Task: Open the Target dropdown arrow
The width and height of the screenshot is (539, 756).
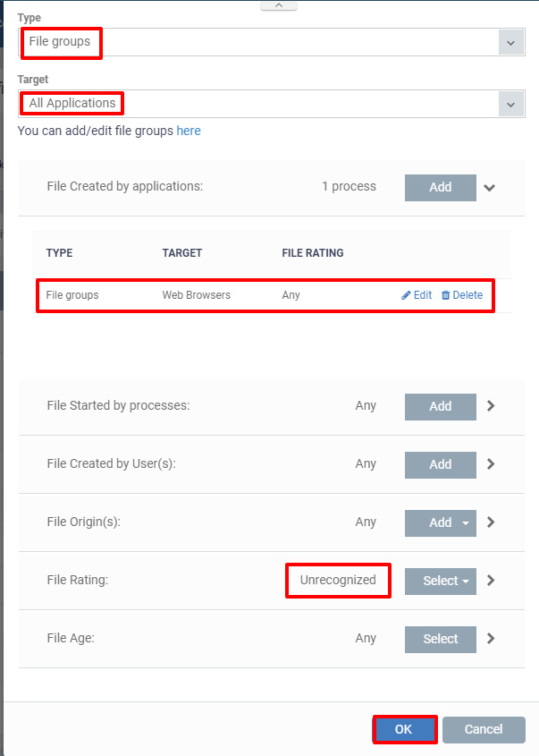Action: tap(511, 104)
